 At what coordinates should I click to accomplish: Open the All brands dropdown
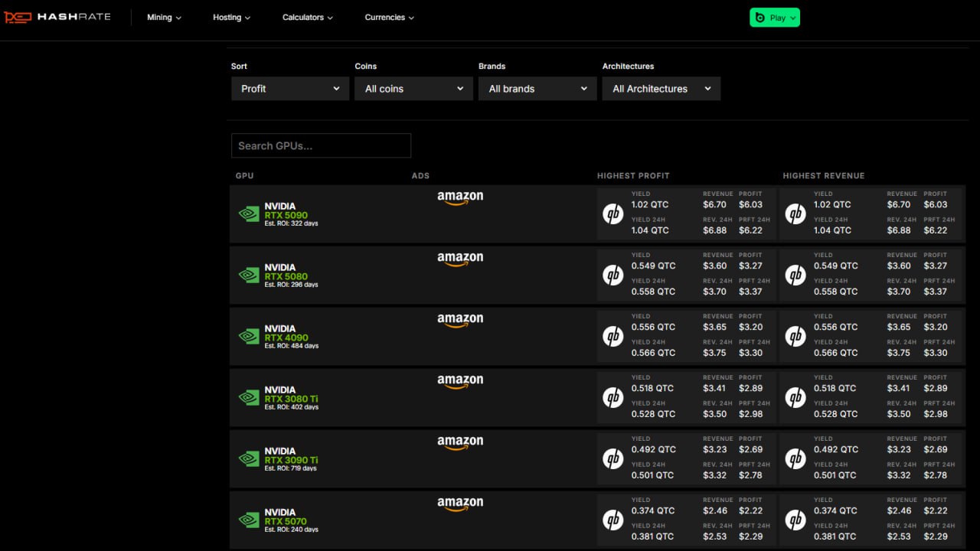click(537, 89)
